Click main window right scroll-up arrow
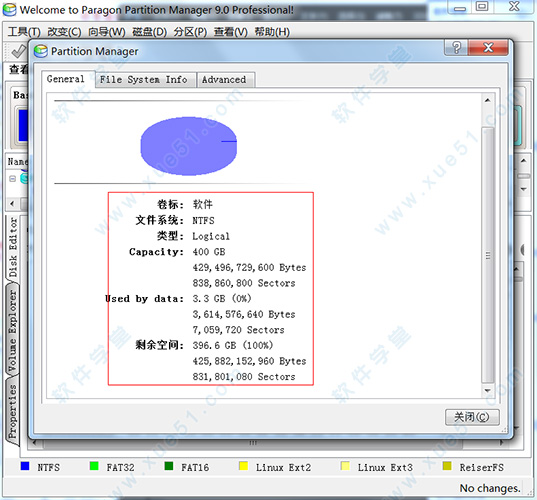The height and width of the screenshot is (500, 537). [x=524, y=160]
